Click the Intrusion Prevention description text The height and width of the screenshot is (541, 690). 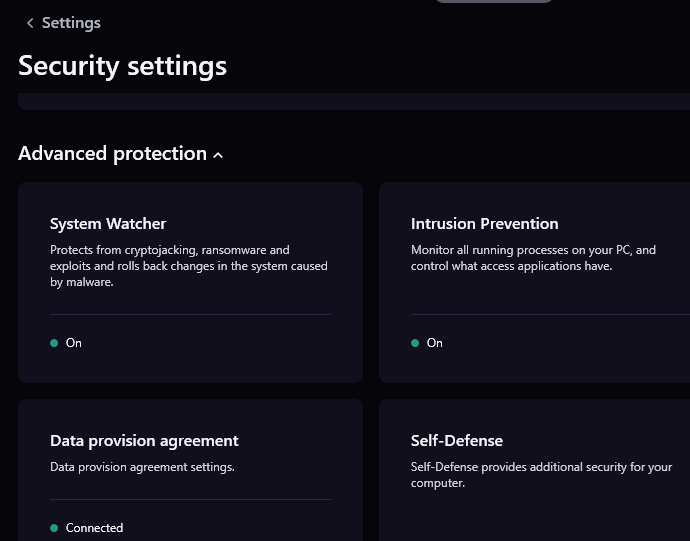pos(532,258)
